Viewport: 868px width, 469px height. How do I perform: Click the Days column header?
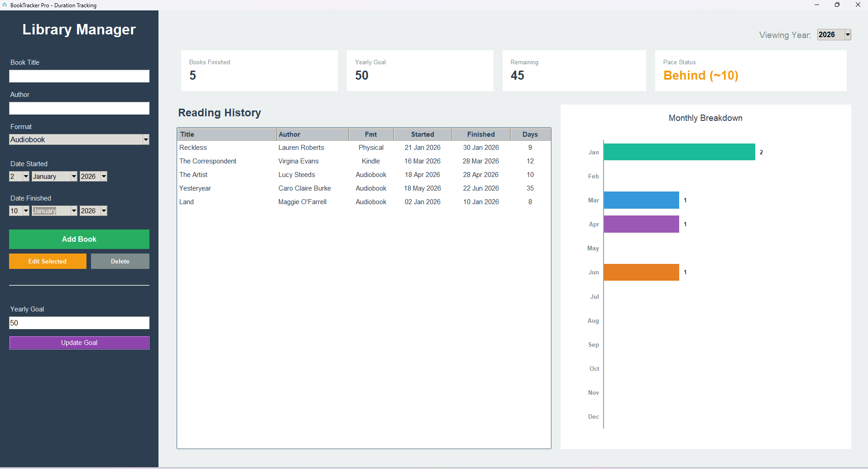coord(530,134)
